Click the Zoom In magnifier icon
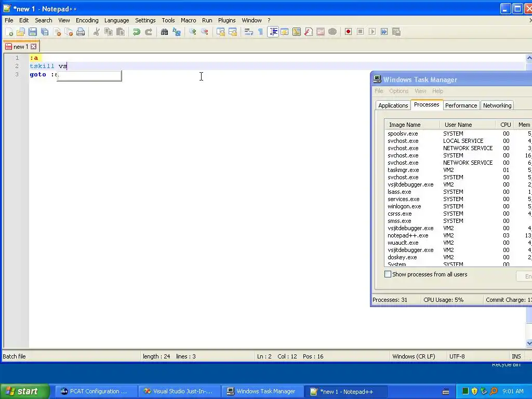Image resolution: width=532 pixels, height=399 pixels. click(x=192, y=32)
